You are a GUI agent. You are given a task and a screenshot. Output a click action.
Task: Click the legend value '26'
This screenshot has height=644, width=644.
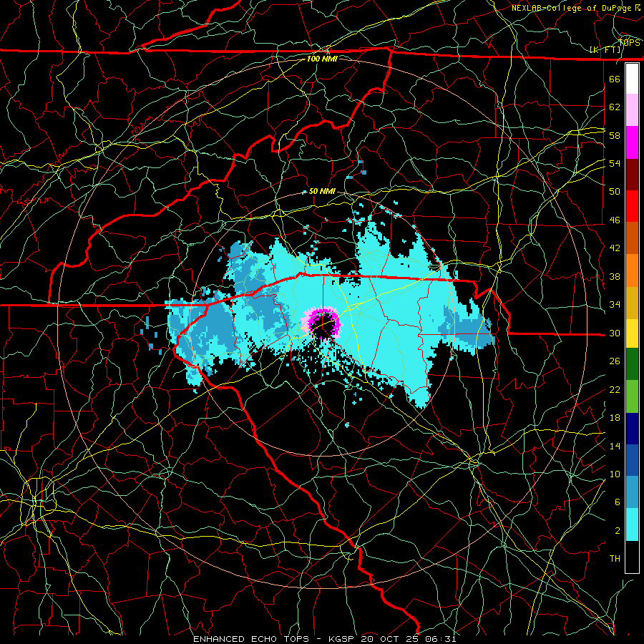(x=615, y=361)
